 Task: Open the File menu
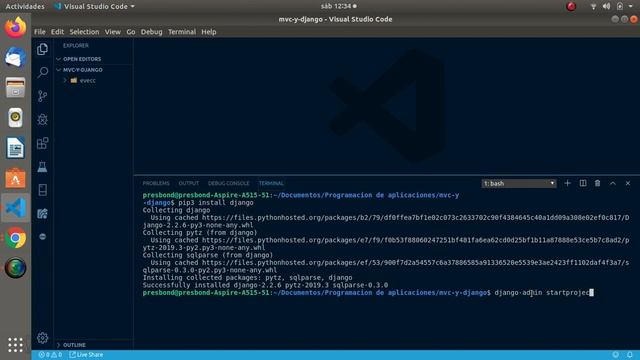point(40,32)
